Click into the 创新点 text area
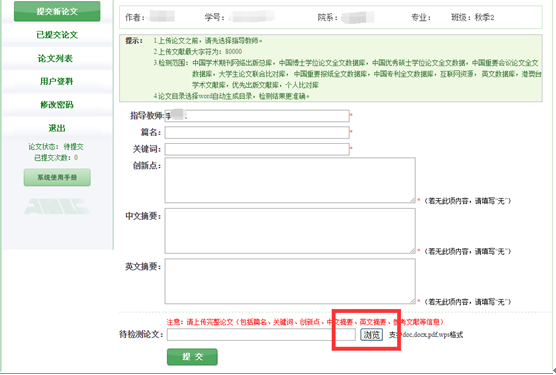The height and width of the screenshot is (375, 556). click(290, 180)
